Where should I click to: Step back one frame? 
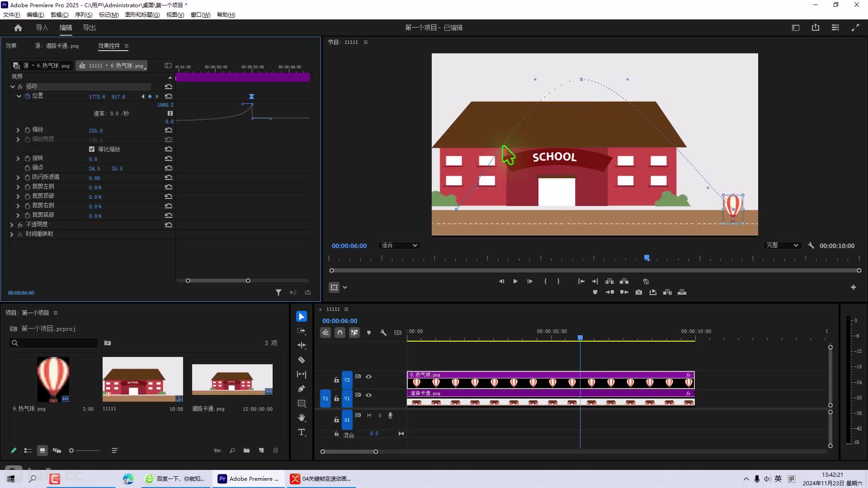click(x=501, y=282)
